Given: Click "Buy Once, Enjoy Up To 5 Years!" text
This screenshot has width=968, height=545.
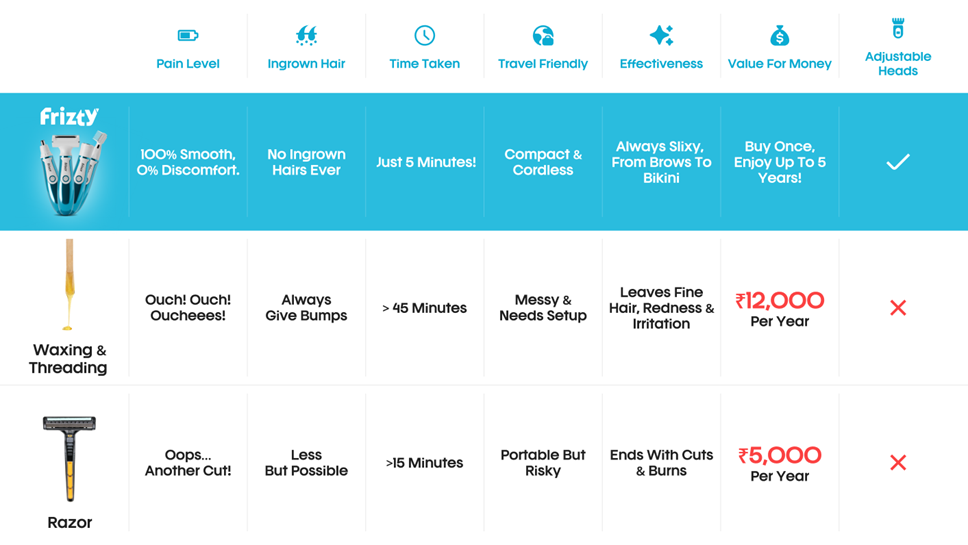Looking at the screenshot, I should click(780, 162).
